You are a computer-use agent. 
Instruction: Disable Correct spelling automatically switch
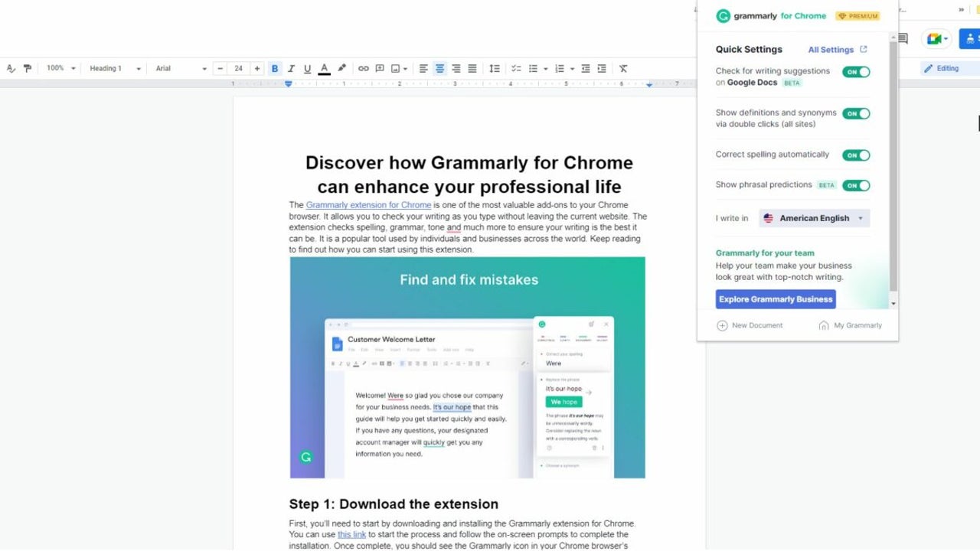point(856,155)
